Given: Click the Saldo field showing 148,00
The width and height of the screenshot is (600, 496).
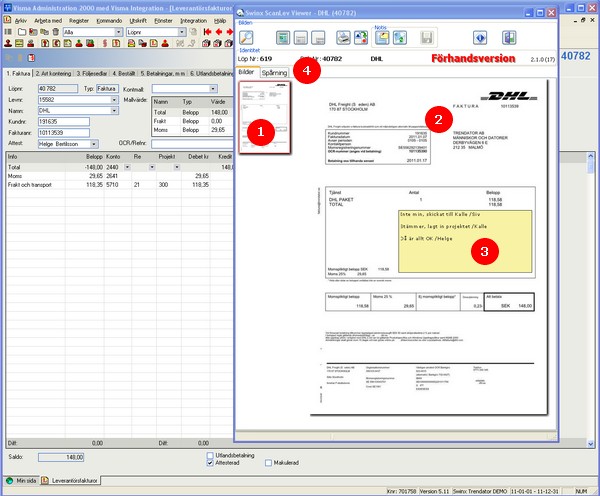Looking at the screenshot, I should [x=60, y=457].
